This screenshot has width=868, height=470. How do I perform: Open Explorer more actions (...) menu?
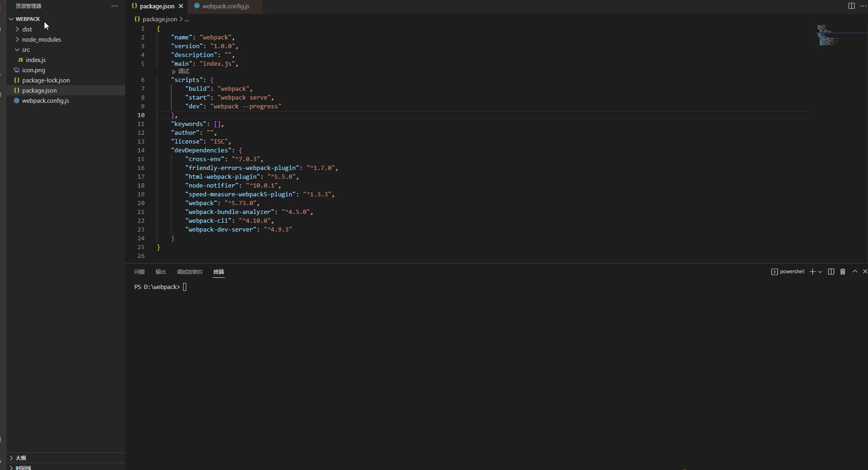pyautogui.click(x=114, y=6)
